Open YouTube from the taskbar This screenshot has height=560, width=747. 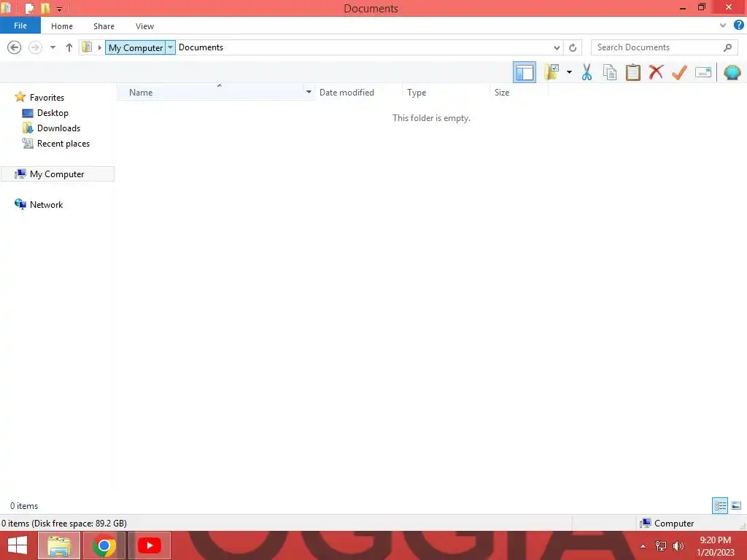(150, 545)
